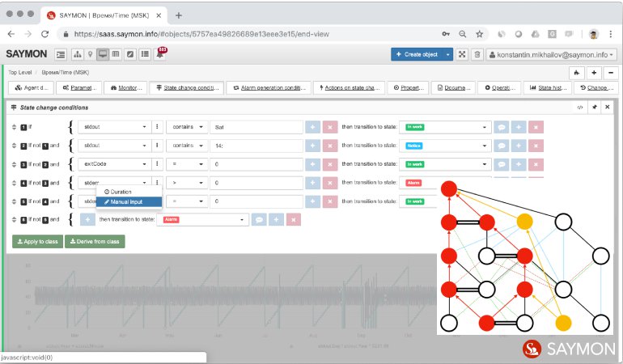Open the Operations tab
Viewport: 623px width, 364px height.
(499, 88)
